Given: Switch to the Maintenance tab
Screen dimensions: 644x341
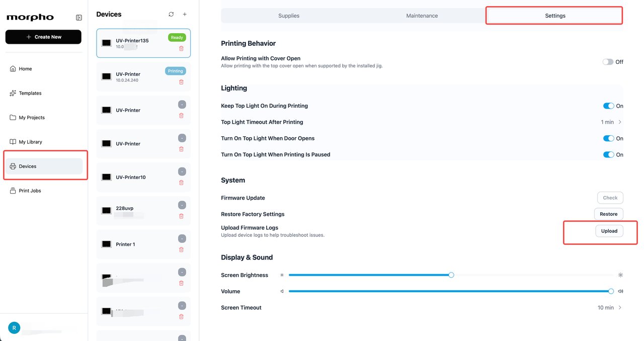Looking at the screenshot, I should pyautogui.click(x=422, y=16).
